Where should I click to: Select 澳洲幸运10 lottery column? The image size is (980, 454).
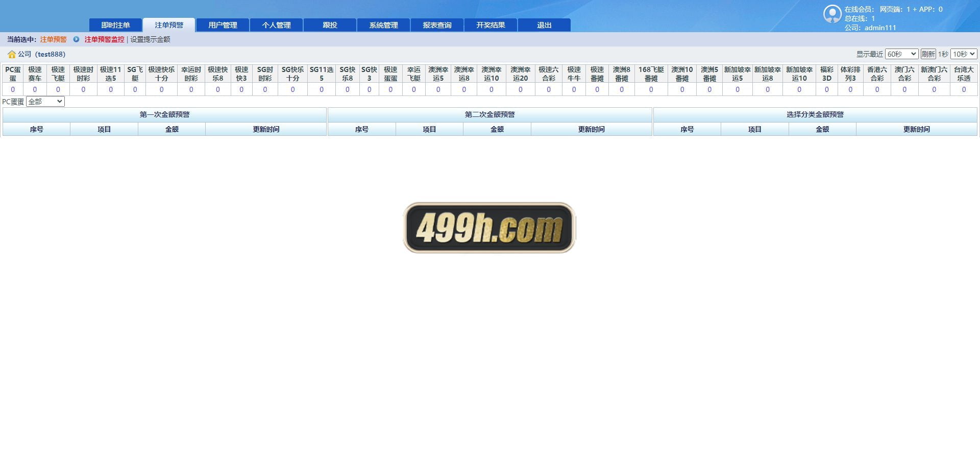[x=492, y=74]
